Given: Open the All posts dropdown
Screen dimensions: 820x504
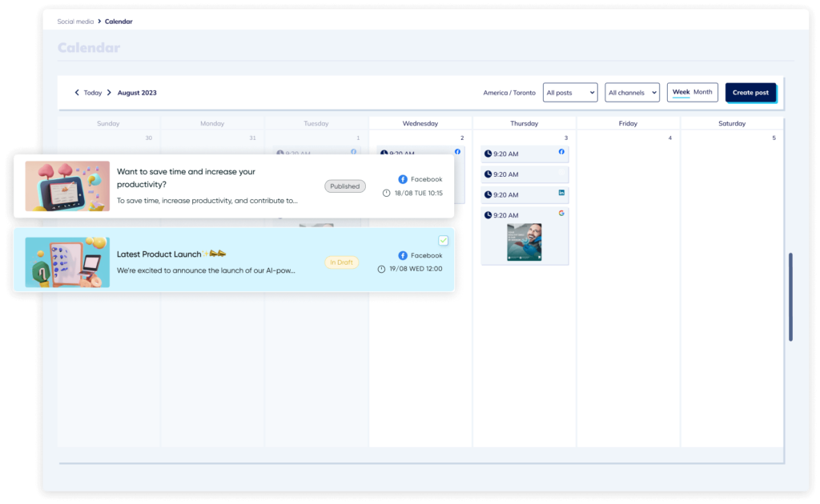Looking at the screenshot, I should (569, 93).
